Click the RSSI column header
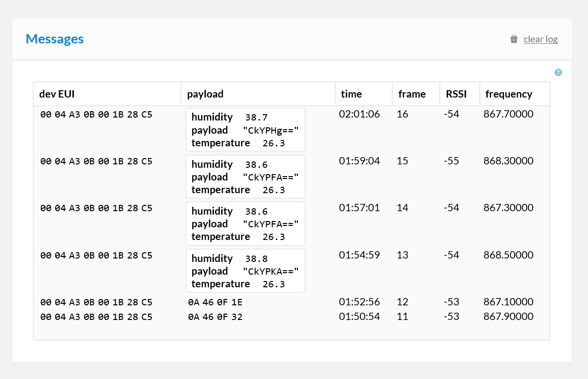 [456, 94]
